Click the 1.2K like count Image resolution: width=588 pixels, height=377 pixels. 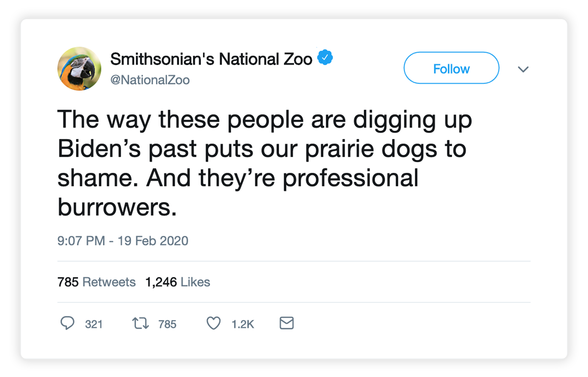[x=243, y=324]
